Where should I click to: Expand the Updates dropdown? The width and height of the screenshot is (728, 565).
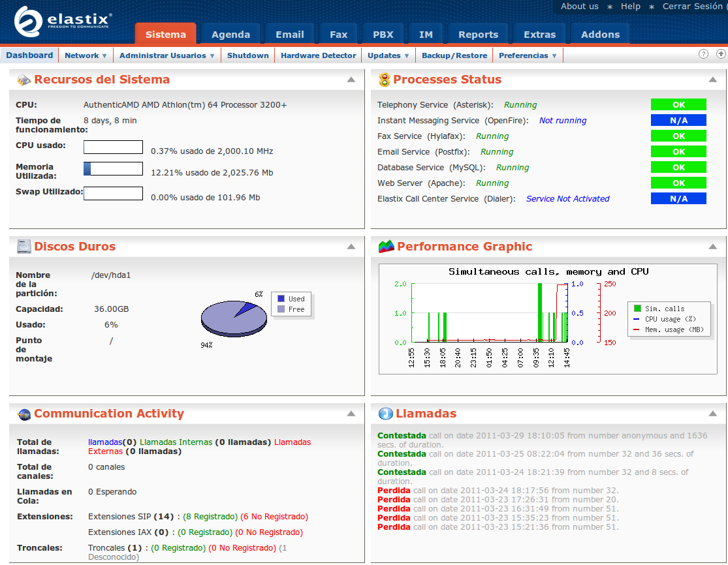387,55
